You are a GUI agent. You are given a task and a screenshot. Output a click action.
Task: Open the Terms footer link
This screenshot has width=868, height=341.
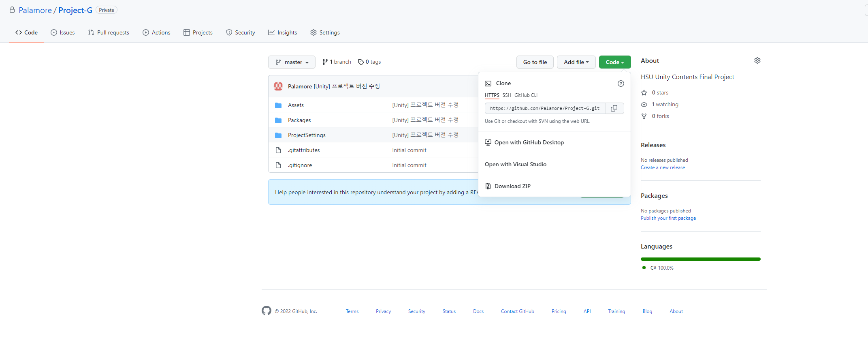[x=352, y=311]
